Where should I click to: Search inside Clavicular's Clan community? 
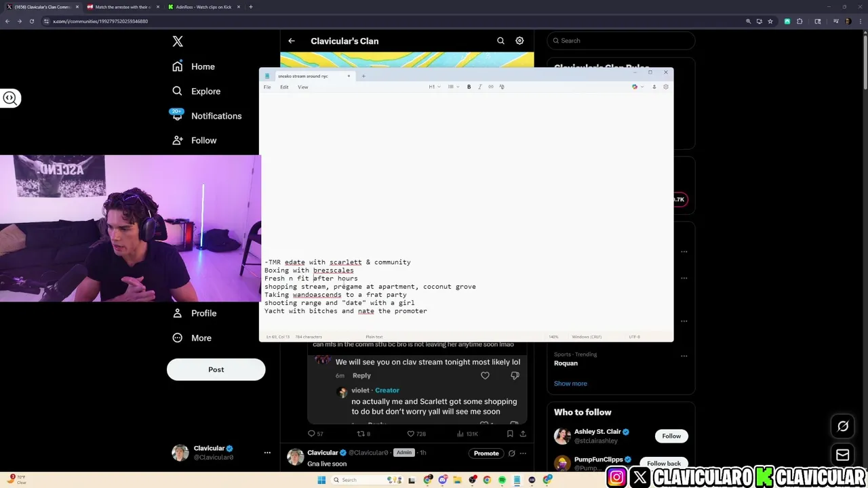click(x=500, y=41)
